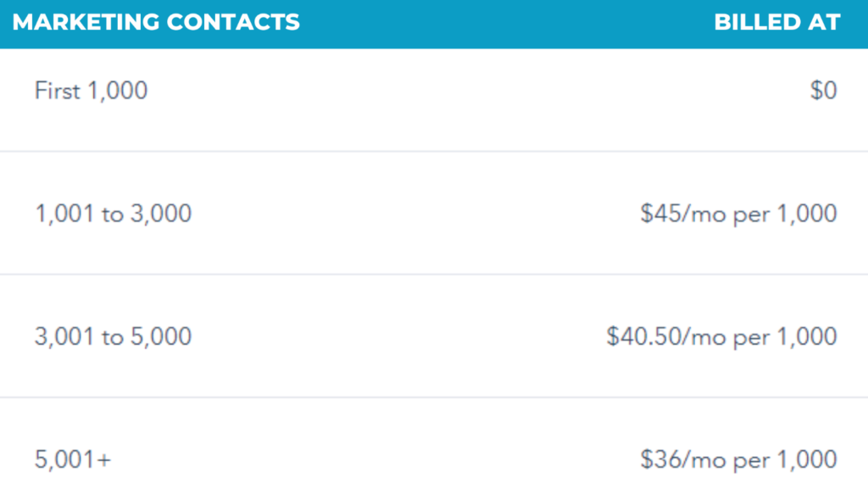Click the $0 billing amount
This screenshot has height=488, width=868.
(823, 91)
